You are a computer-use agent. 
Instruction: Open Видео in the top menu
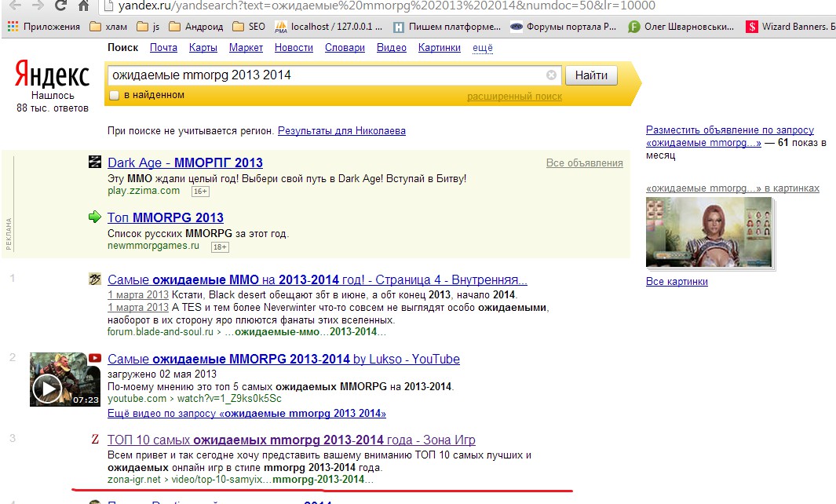392,47
